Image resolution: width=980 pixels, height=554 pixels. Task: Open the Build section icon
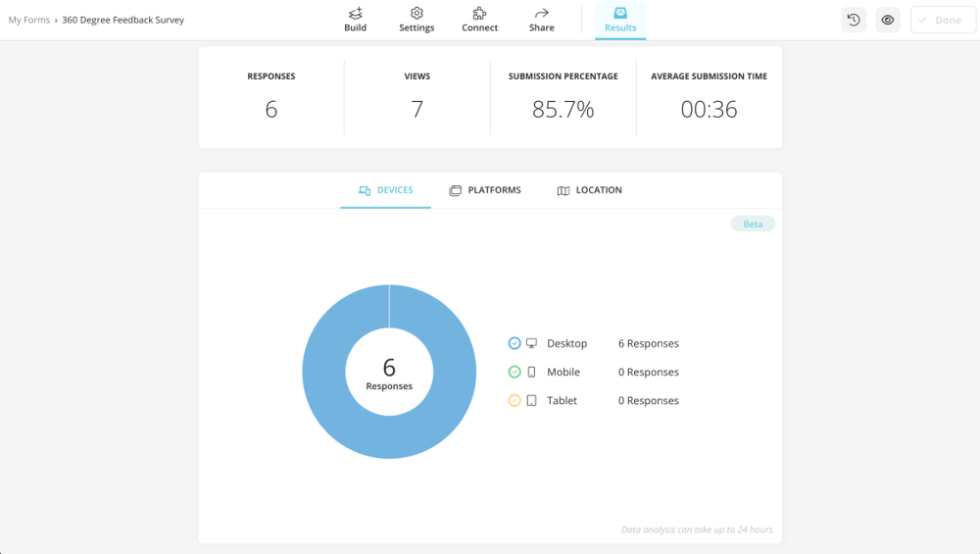pos(356,14)
